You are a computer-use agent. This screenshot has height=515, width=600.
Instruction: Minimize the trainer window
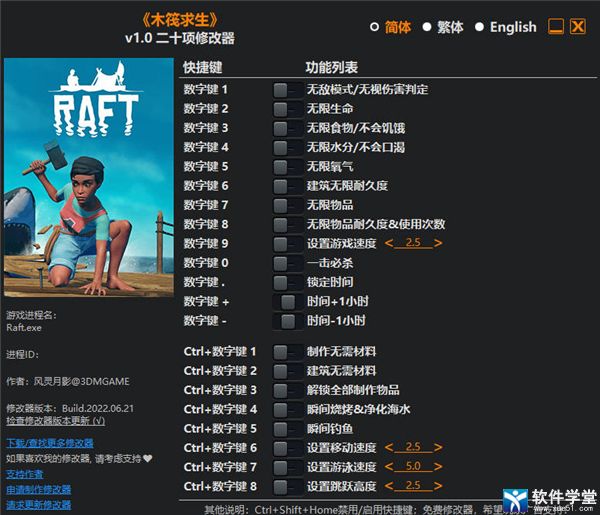(x=556, y=27)
